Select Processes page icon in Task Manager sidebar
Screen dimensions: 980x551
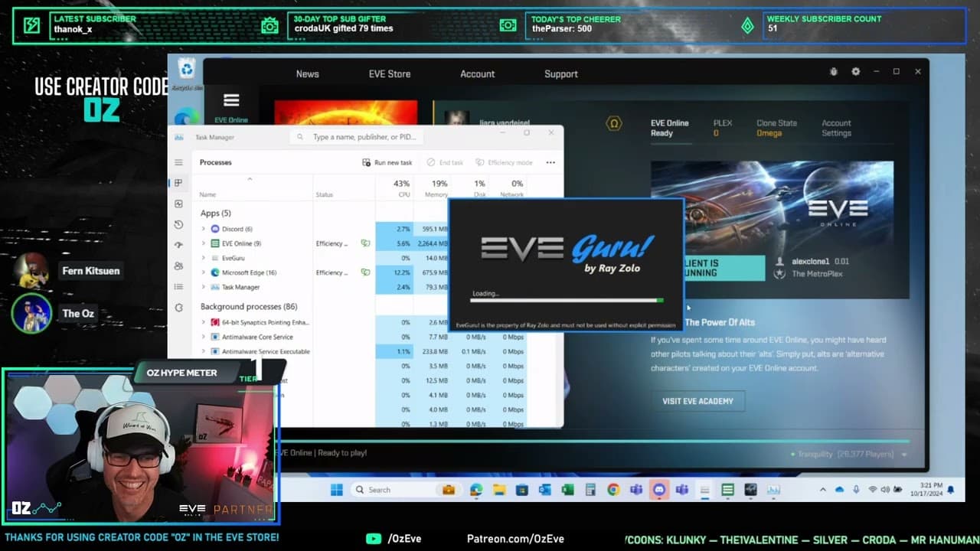(178, 183)
